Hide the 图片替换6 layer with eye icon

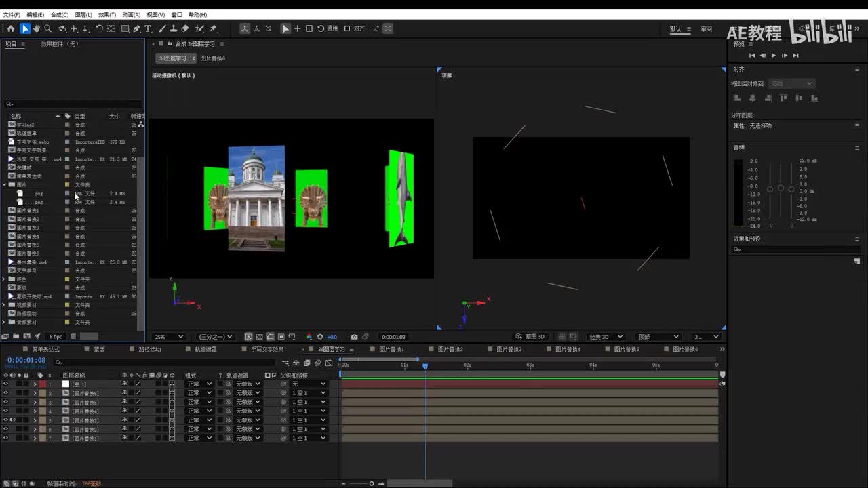pyautogui.click(x=5, y=393)
